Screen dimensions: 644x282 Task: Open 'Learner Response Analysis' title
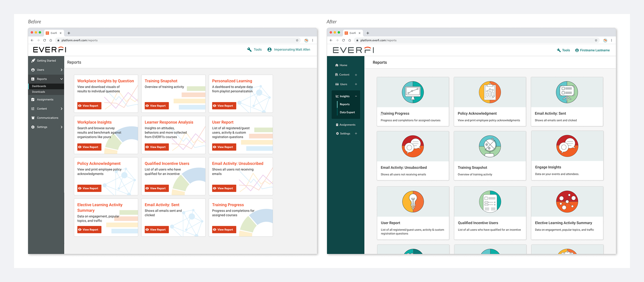point(169,122)
